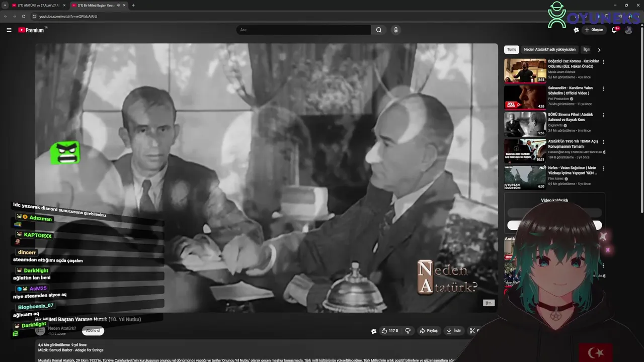The image size is (644, 362).
Task: Open BÖRÜ Sinema Filmi thumbnail
Action: (x=525, y=124)
